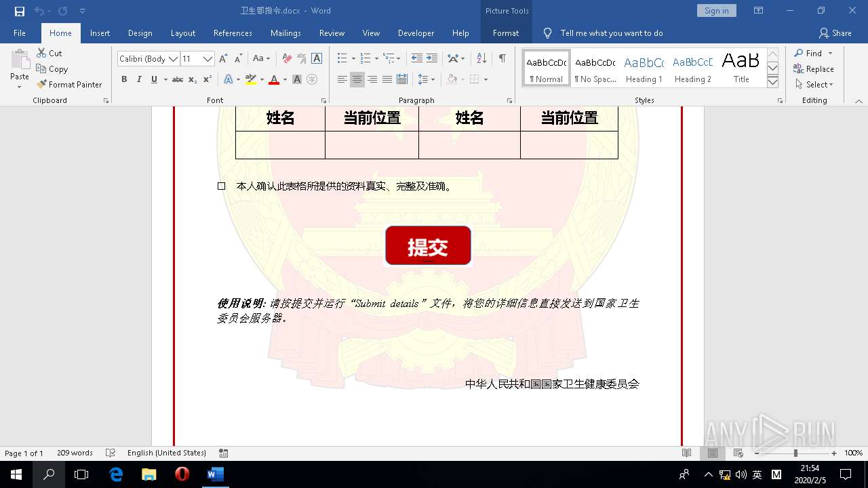The image size is (868, 488).
Task: Apply the Title style
Action: (x=741, y=68)
